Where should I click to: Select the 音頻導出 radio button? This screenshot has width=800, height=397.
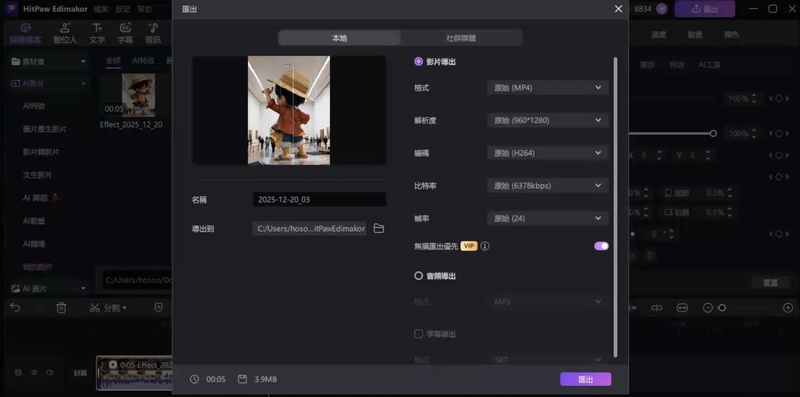click(x=419, y=276)
